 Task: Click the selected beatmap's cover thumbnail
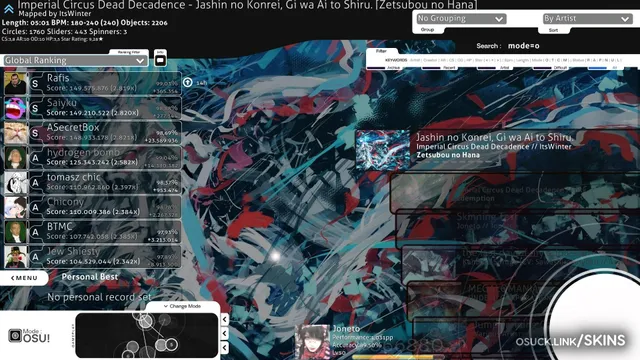click(x=383, y=150)
